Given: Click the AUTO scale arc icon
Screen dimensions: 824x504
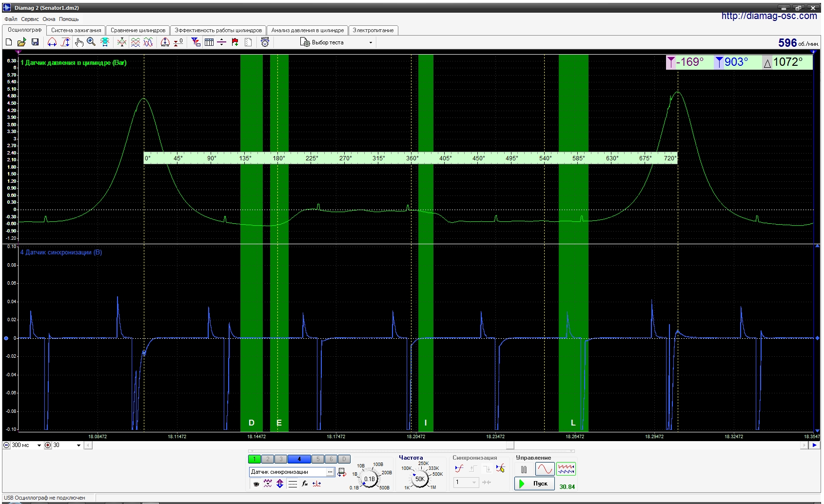Looking at the screenshot, I should pos(165,42).
